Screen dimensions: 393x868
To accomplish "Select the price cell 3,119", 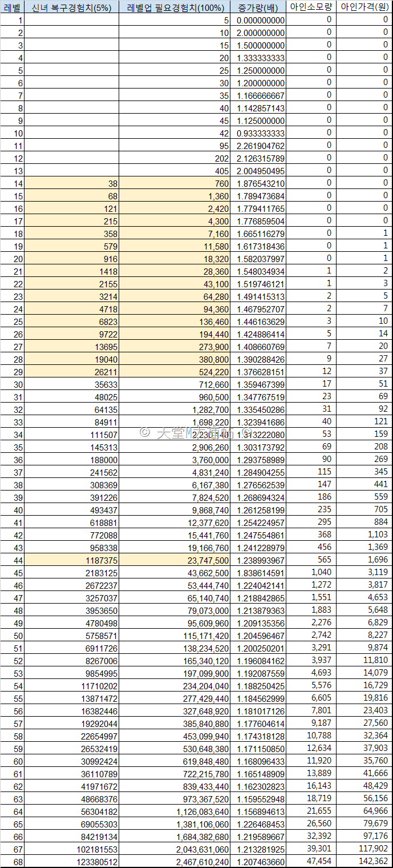I will click(x=364, y=573).
